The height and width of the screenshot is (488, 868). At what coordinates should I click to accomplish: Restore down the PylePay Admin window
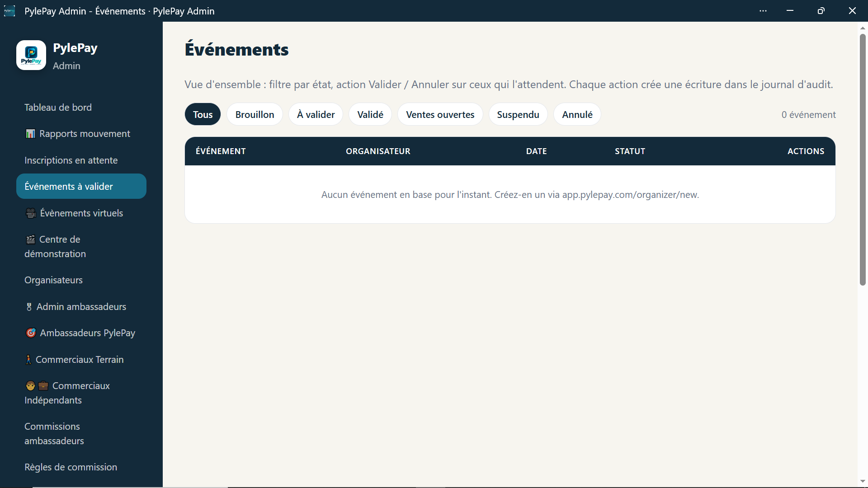coord(821,11)
